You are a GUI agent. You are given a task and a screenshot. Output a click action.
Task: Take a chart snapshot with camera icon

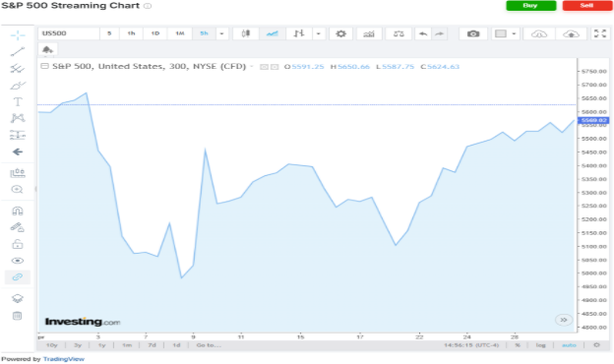[473, 33]
